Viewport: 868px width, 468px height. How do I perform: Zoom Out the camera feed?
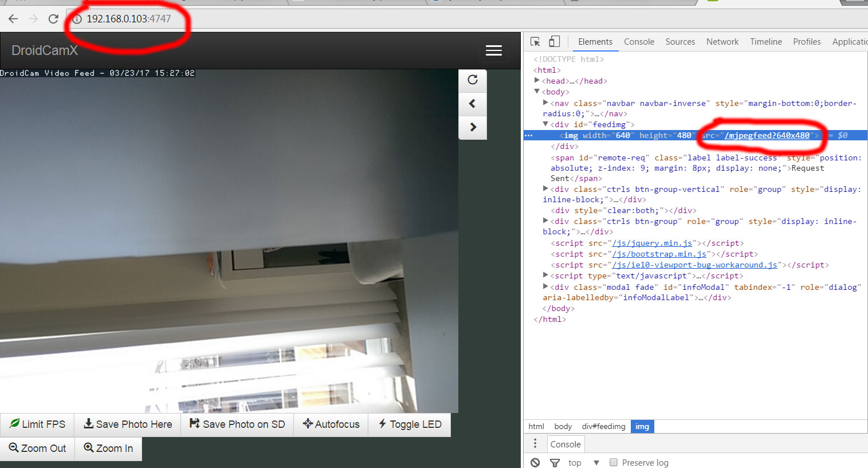point(37,449)
